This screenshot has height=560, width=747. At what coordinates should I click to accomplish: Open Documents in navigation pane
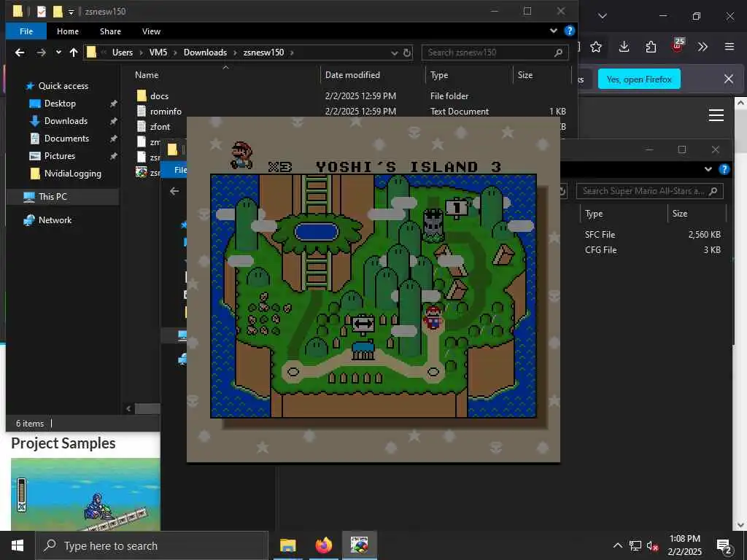coord(66,139)
